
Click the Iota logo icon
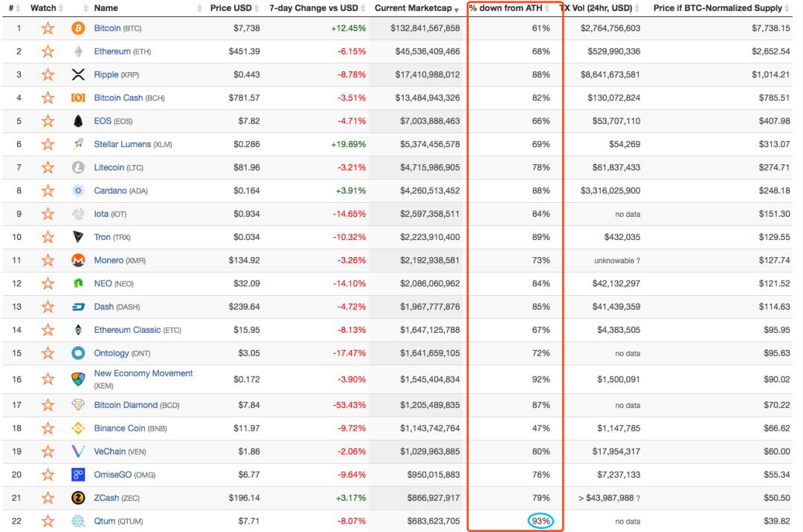click(78, 214)
